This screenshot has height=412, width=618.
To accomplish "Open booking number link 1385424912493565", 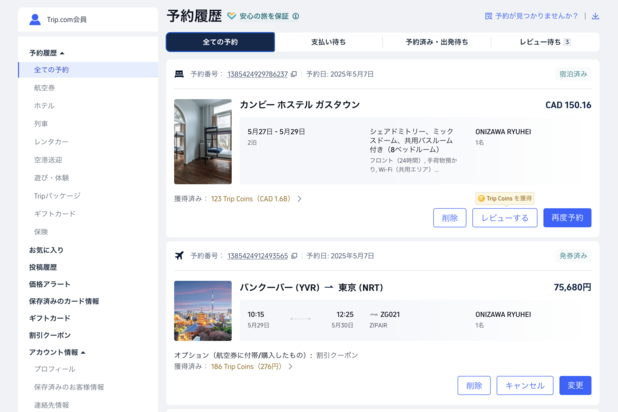I will (258, 256).
